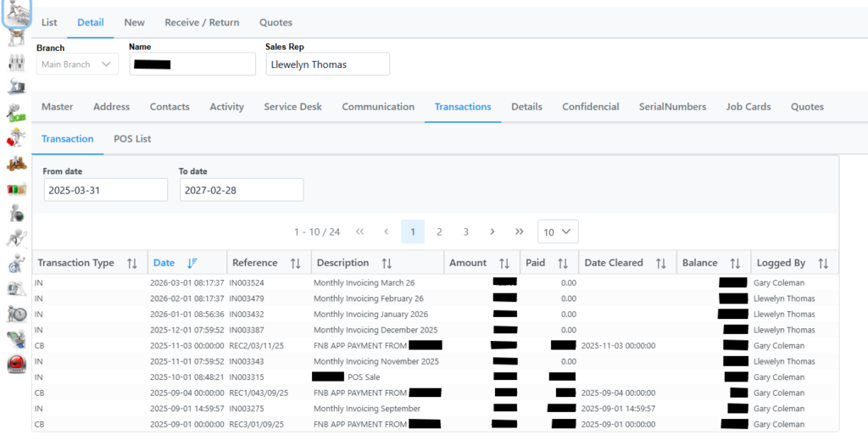Open the POS List tab
This screenshot has height=446, width=868.
(x=132, y=139)
